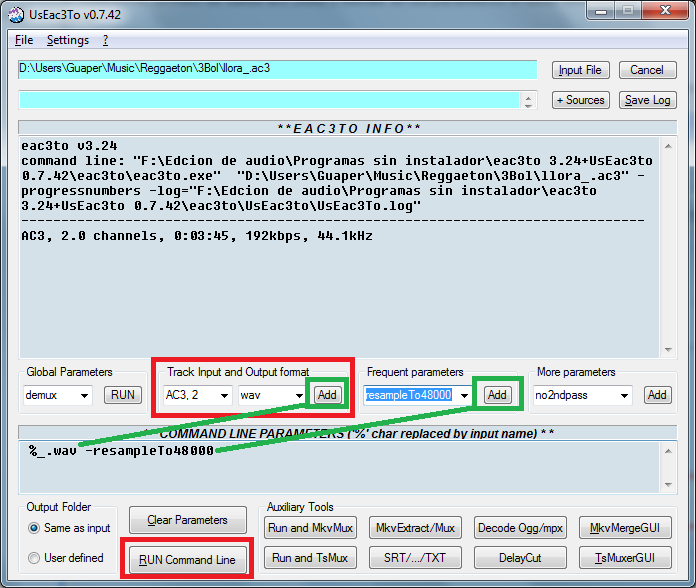Click the Input File button
This screenshot has height=588, width=696.
pyautogui.click(x=581, y=70)
